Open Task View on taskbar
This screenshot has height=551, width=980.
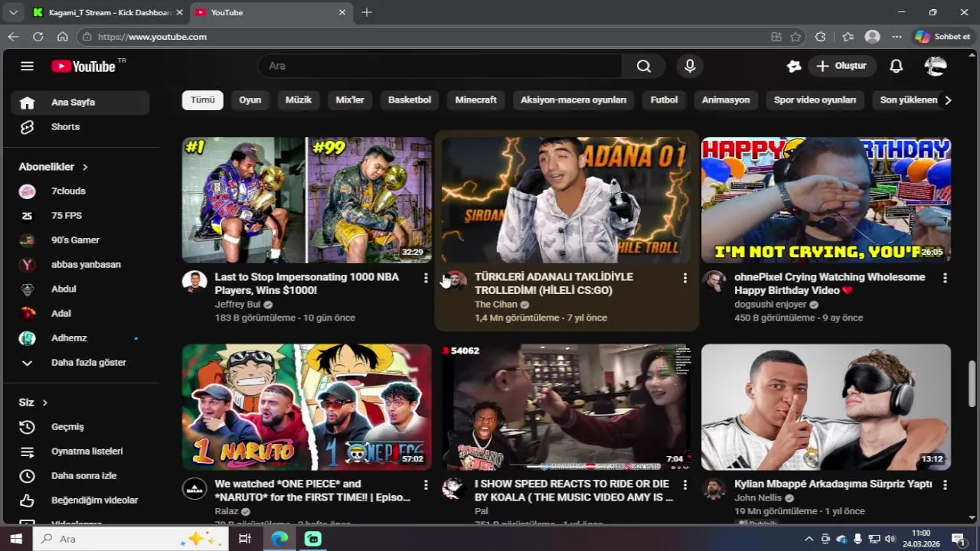pyautogui.click(x=245, y=539)
